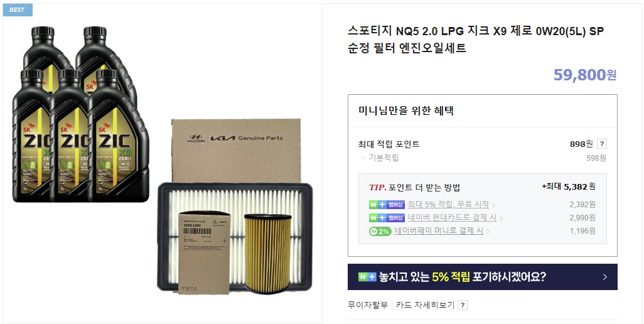Click the N+ 멤버십 badge beside 네이버 현대카드

pyautogui.click(x=387, y=218)
